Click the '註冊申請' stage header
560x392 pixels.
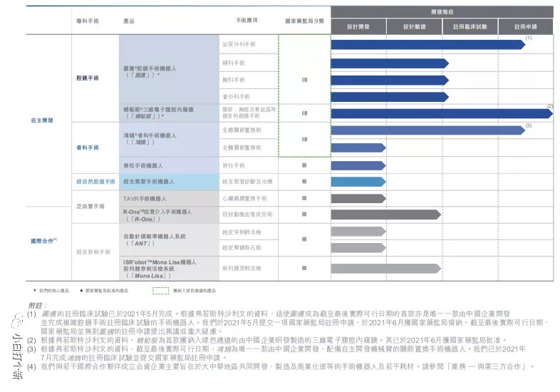pyautogui.click(x=526, y=26)
